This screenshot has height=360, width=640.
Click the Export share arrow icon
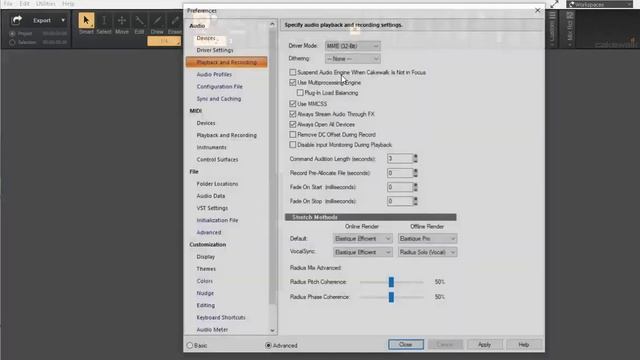tap(16, 20)
